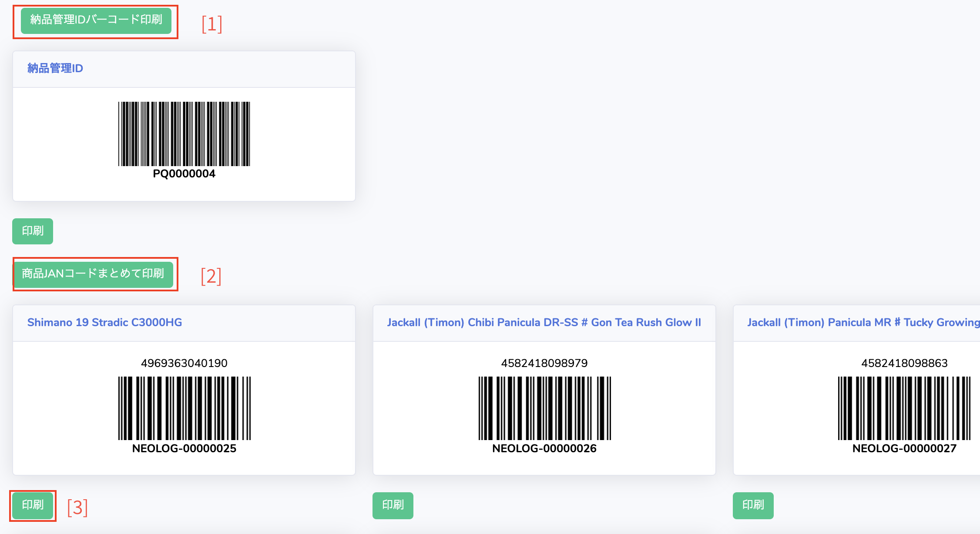Screen dimensions: 980x534
Task: Click the 納品管理IDバーコード印刷 button
Action: point(96,20)
